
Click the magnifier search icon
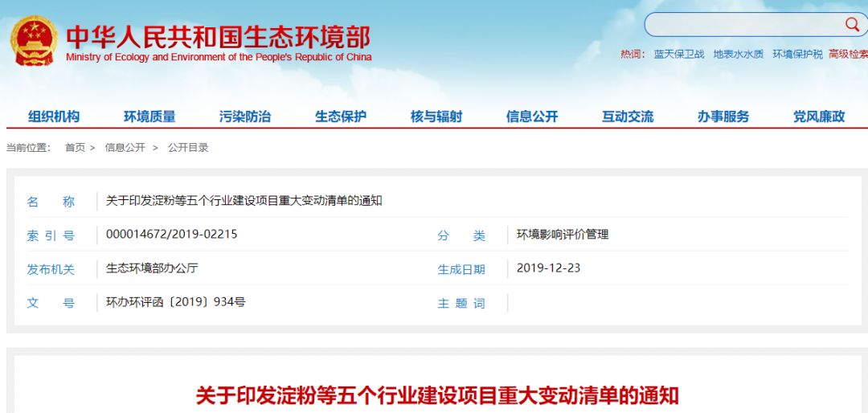point(851,24)
